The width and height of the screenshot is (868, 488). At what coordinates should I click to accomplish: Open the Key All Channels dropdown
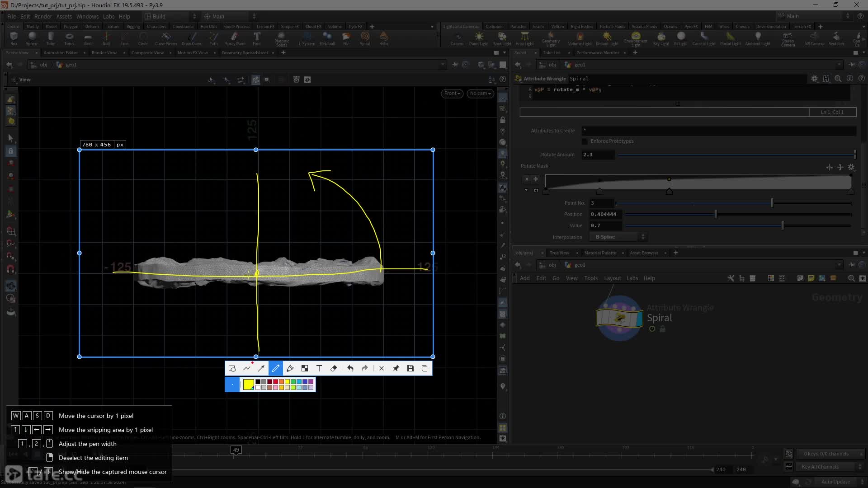coord(830,467)
